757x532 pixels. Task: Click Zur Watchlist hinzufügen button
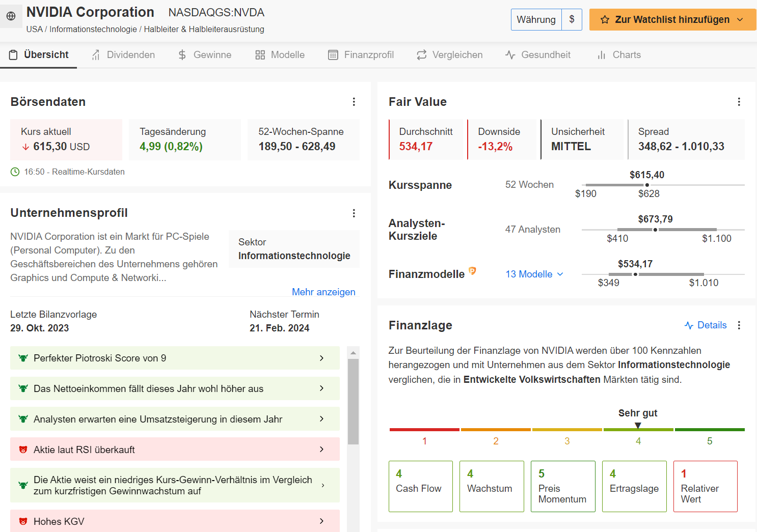pos(672,20)
